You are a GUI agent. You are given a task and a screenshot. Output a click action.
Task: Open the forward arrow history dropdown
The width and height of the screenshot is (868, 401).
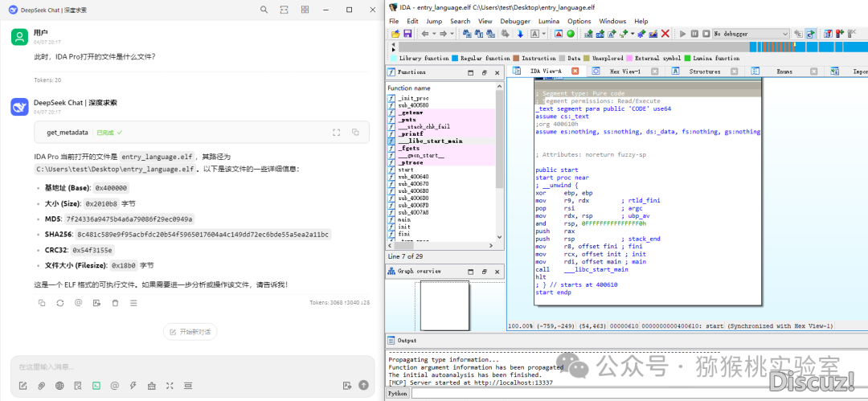(452, 34)
